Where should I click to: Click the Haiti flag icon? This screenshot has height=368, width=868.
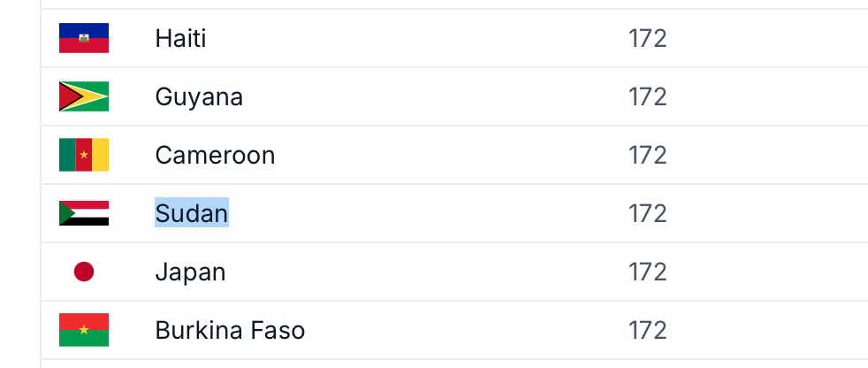tap(84, 38)
